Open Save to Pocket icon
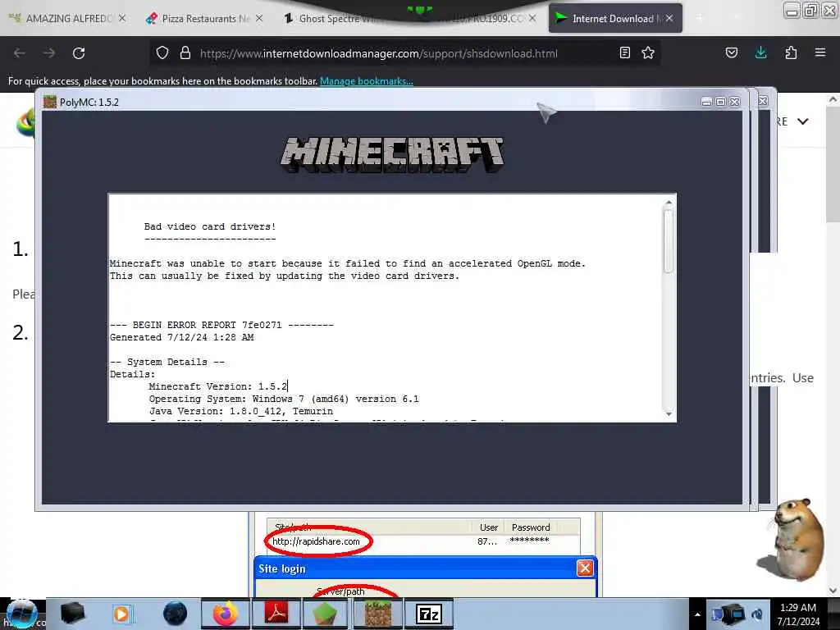The image size is (840, 630). tap(732, 52)
